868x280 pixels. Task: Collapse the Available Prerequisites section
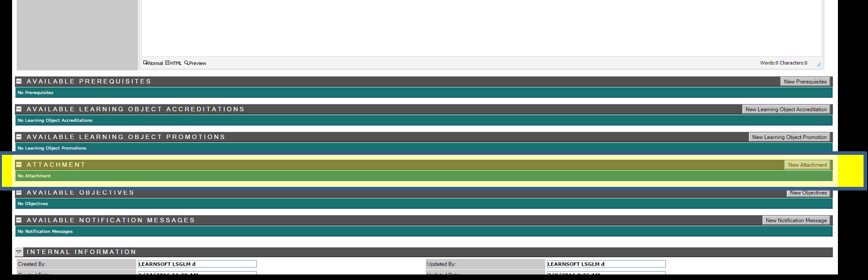pos(19,81)
